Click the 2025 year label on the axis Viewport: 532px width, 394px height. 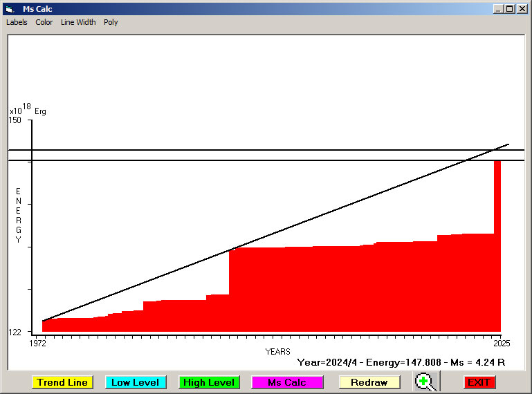(501, 343)
